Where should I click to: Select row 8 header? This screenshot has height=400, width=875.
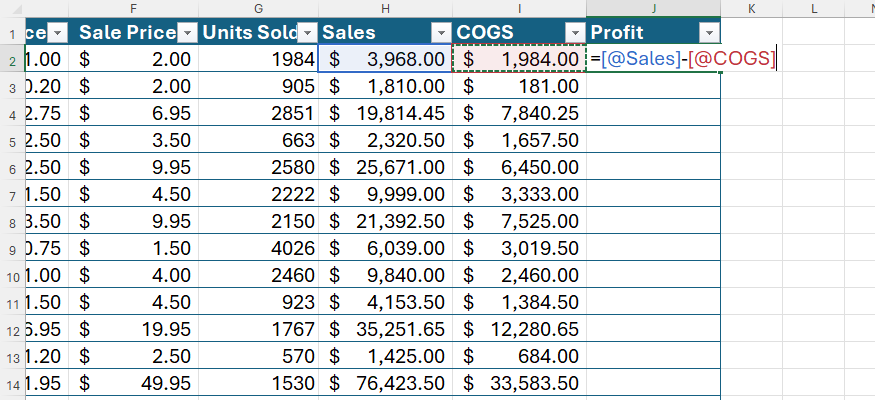(12, 221)
